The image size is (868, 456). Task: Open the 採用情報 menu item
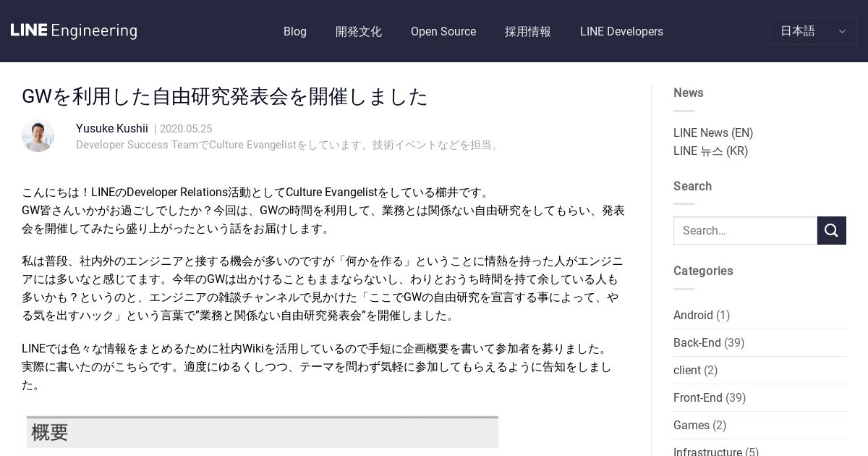[528, 32]
